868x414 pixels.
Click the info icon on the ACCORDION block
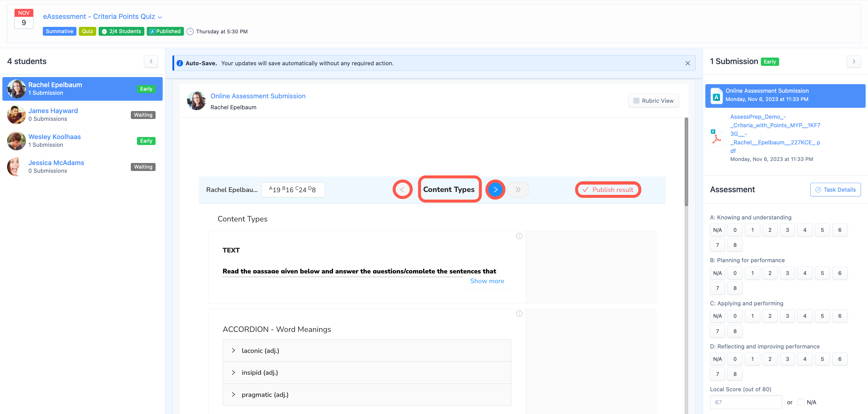coord(519,313)
